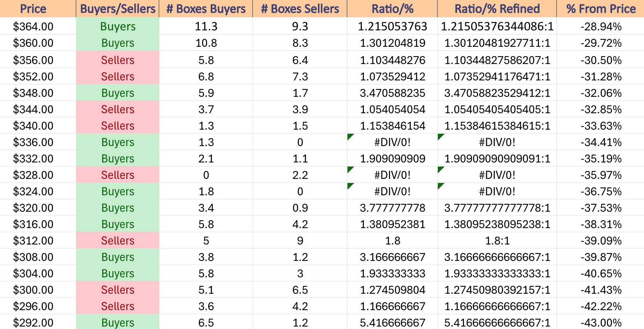644x329 pixels.
Task: Click the Buyers/Sellers column header
Action: 117,9
